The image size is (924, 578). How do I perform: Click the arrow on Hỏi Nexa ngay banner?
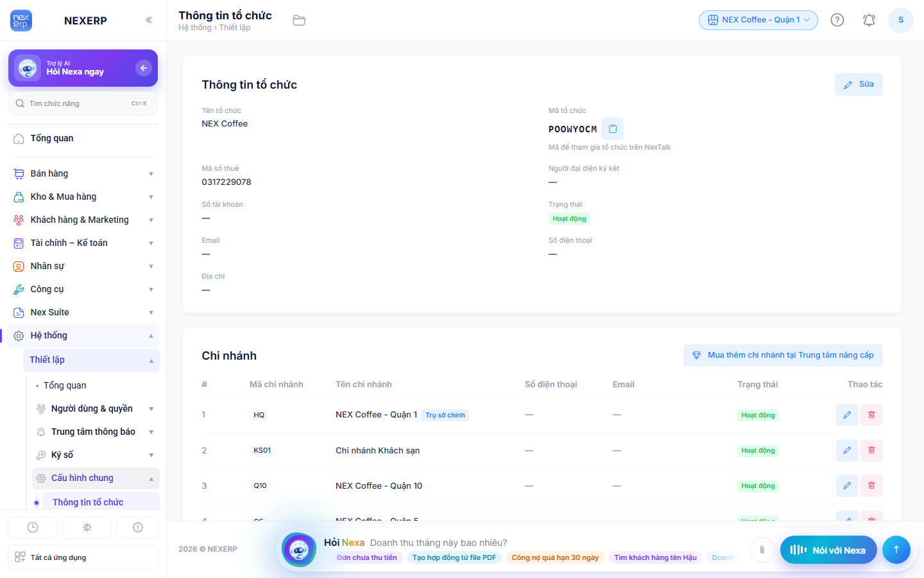click(x=144, y=67)
